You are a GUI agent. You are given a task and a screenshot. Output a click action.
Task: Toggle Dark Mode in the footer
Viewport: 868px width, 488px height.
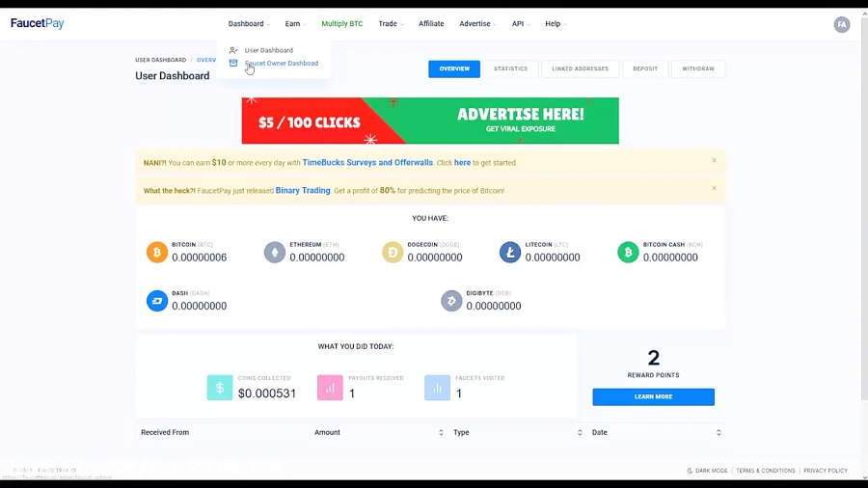(x=708, y=471)
